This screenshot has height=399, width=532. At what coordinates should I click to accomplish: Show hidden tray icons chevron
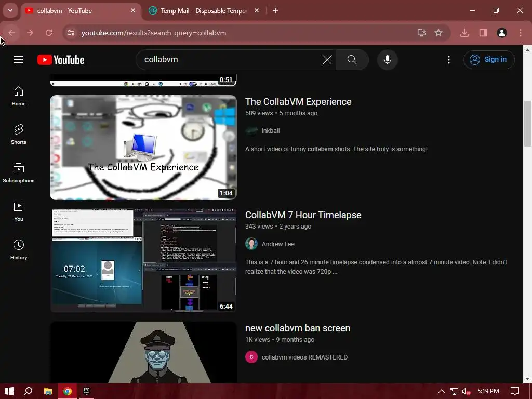(442, 391)
